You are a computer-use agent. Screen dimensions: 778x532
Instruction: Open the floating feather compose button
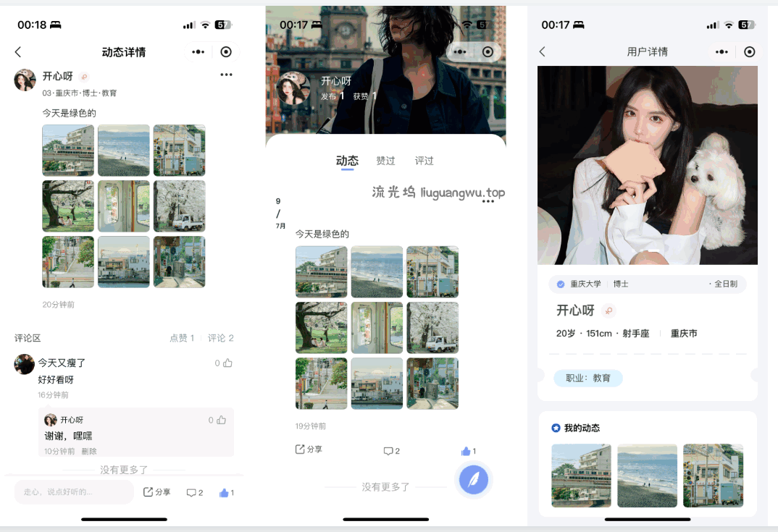474,479
